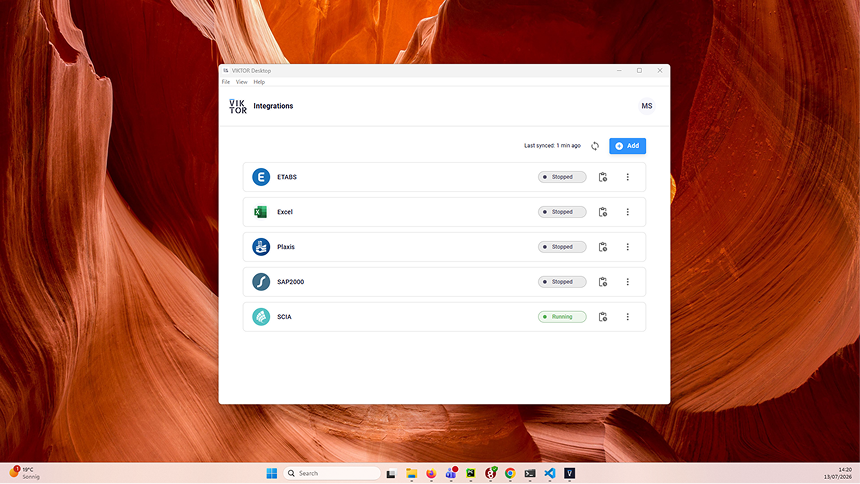Open the MS user avatar

pos(647,106)
